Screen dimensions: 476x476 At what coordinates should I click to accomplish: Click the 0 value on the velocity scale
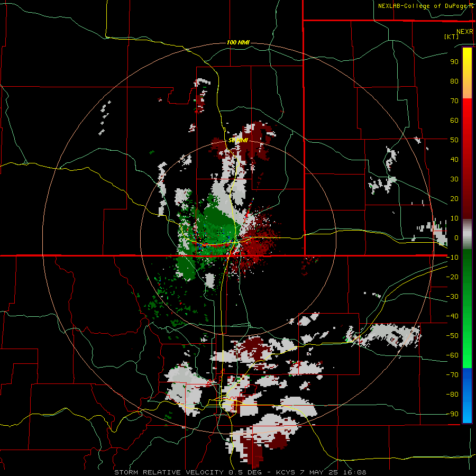tap(456, 238)
